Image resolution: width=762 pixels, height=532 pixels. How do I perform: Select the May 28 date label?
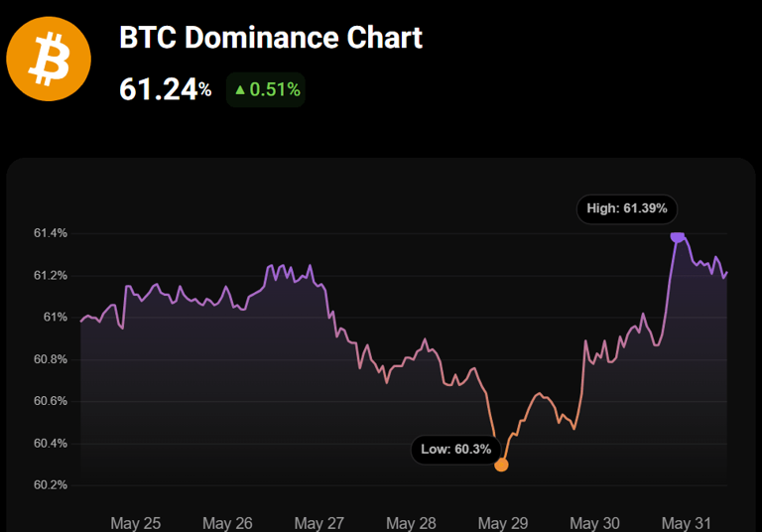[411, 522]
